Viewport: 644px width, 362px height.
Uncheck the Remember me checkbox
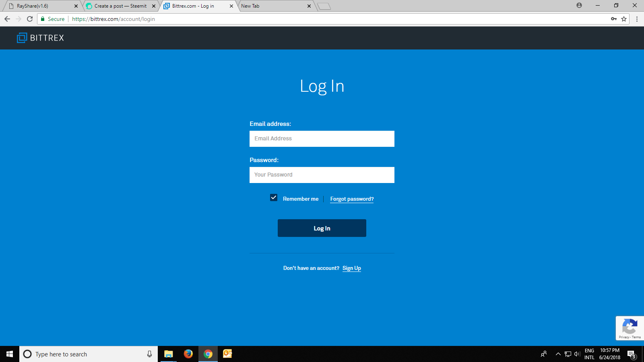pos(274,197)
